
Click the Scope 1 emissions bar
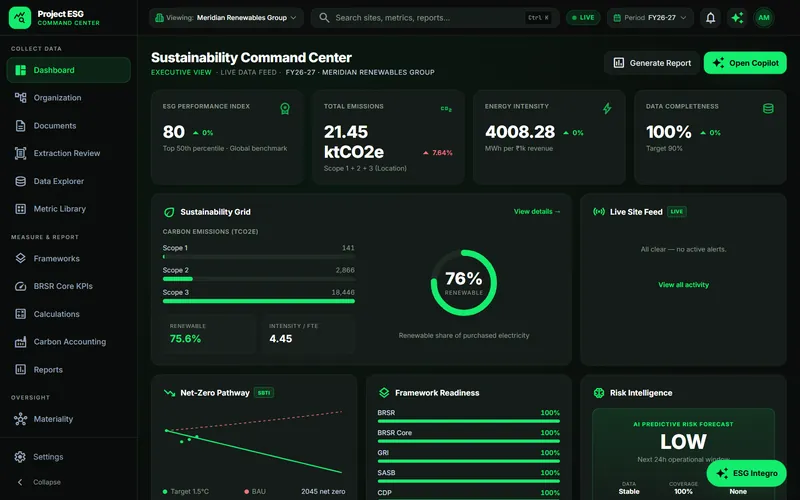pyautogui.click(x=259, y=257)
